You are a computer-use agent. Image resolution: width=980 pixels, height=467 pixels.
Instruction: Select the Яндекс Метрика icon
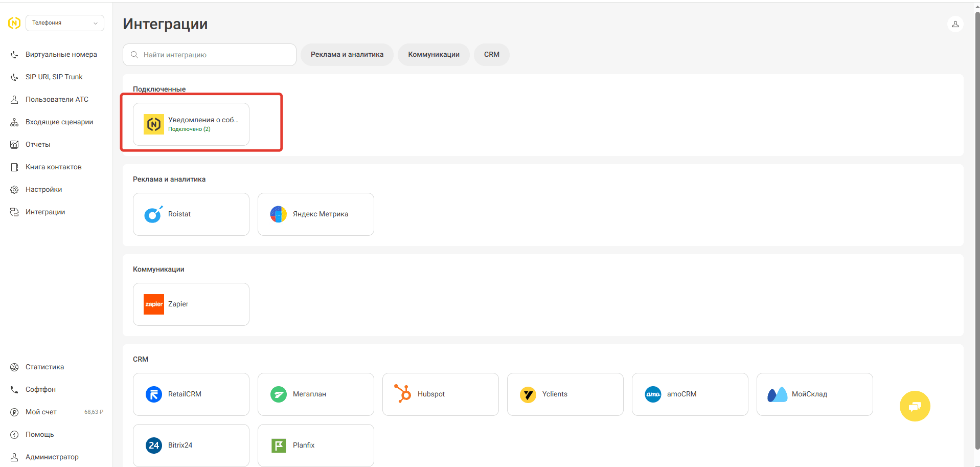pyautogui.click(x=278, y=214)
